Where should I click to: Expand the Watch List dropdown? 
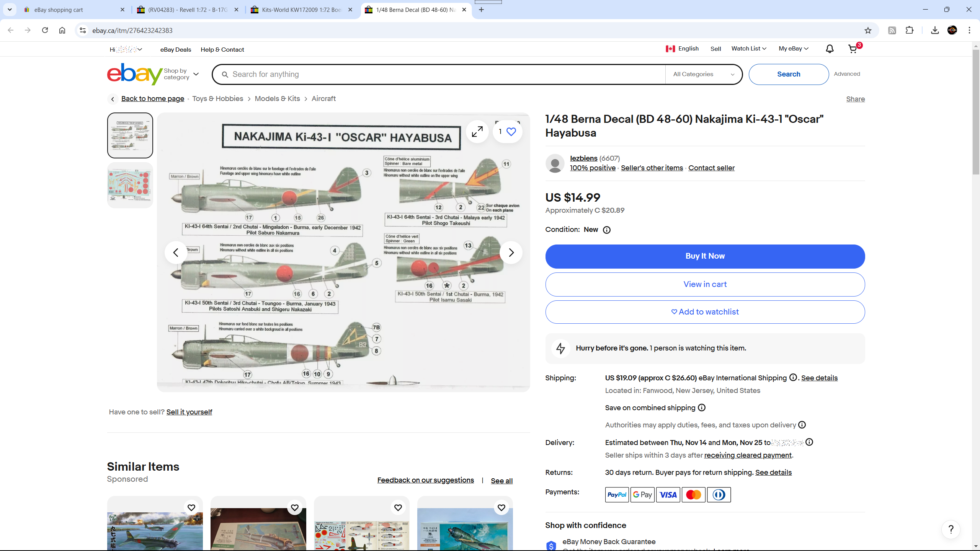(749, 49)
